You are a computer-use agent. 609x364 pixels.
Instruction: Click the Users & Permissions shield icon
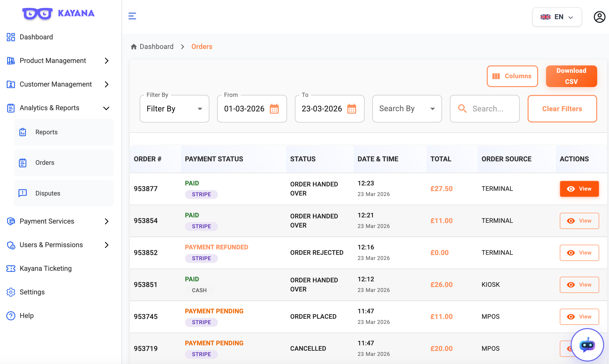(x=11, y=245)
